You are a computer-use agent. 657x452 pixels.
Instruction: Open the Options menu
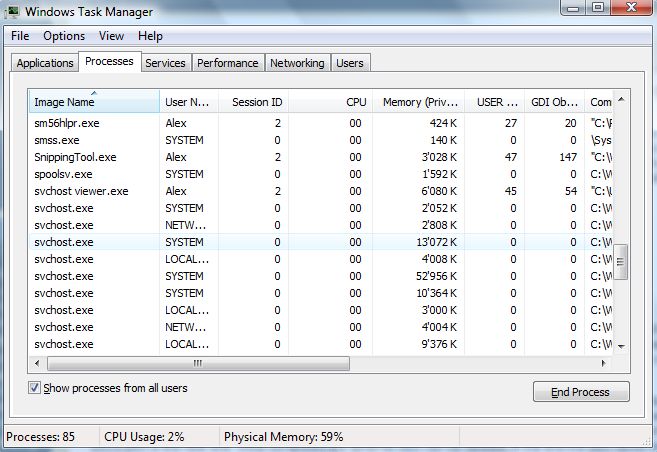(x=64, y=36)
